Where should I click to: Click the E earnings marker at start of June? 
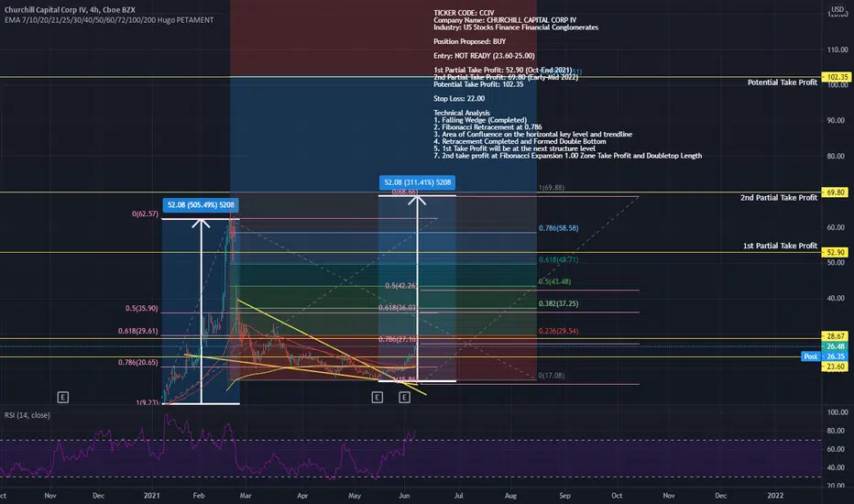(x=404, y=397)
